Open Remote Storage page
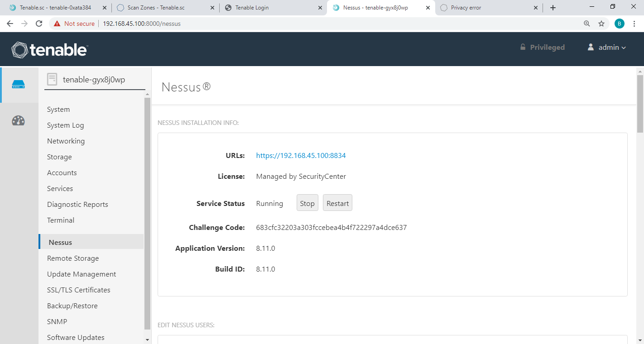The image size is (644, 344). (73, 258)
